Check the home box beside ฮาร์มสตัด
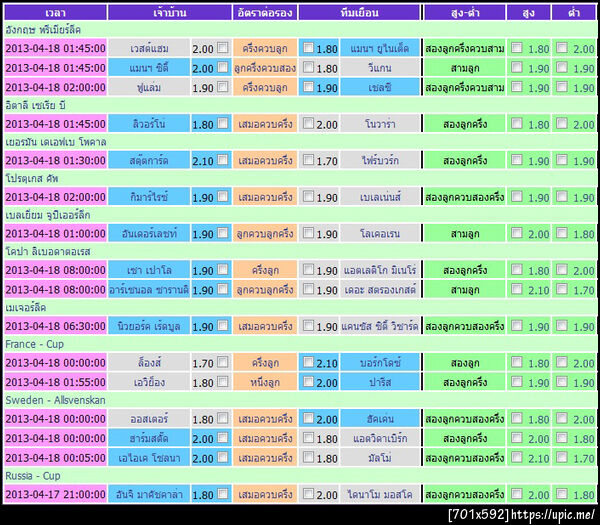The width and height of the screenshot is (600, 525). [222, 437]
